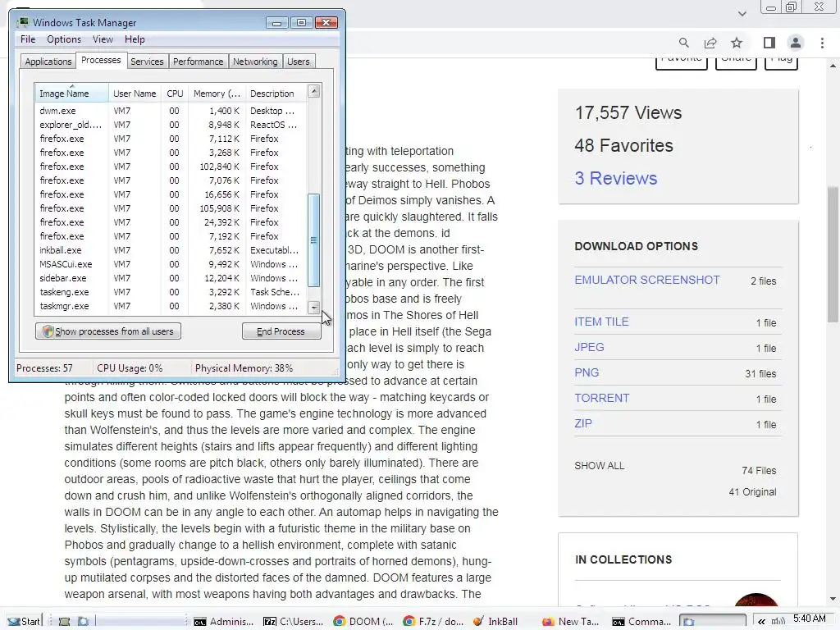Sort processes by User Name column

135,94
